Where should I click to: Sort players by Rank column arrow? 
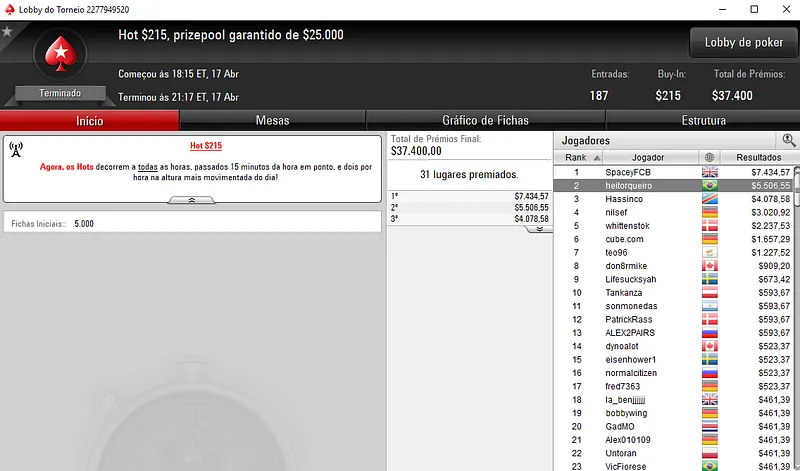click(x=597, y=158)
